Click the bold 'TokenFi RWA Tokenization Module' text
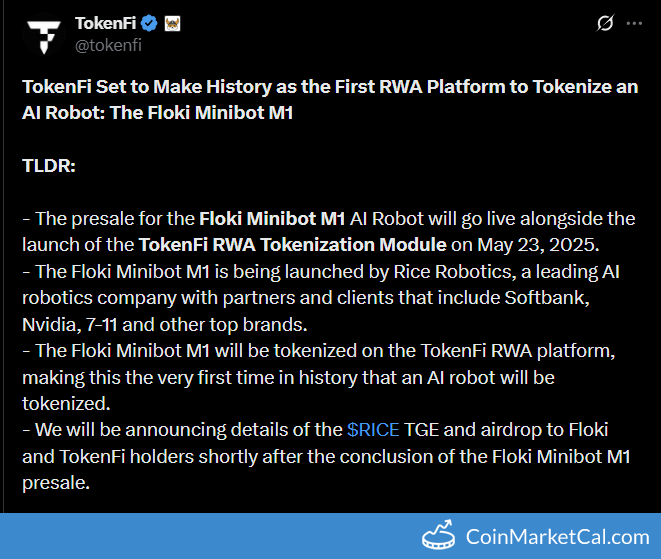The image size is (661, 559). [x=292, y=244]
